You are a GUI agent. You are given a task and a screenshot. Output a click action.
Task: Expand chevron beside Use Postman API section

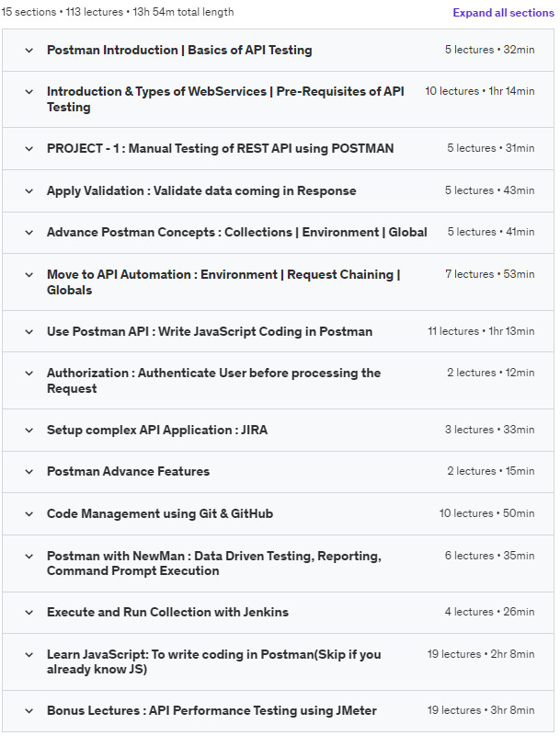(x=29, y=332)
